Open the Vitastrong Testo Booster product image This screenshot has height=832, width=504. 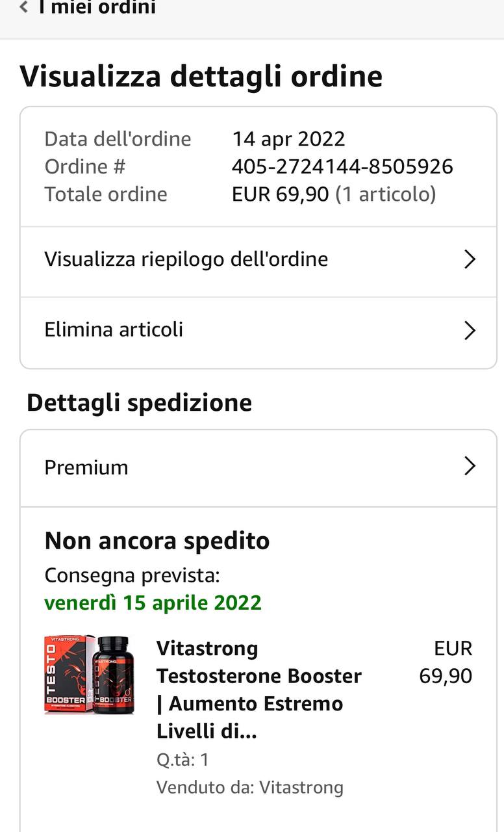click(x=90, y=676)
